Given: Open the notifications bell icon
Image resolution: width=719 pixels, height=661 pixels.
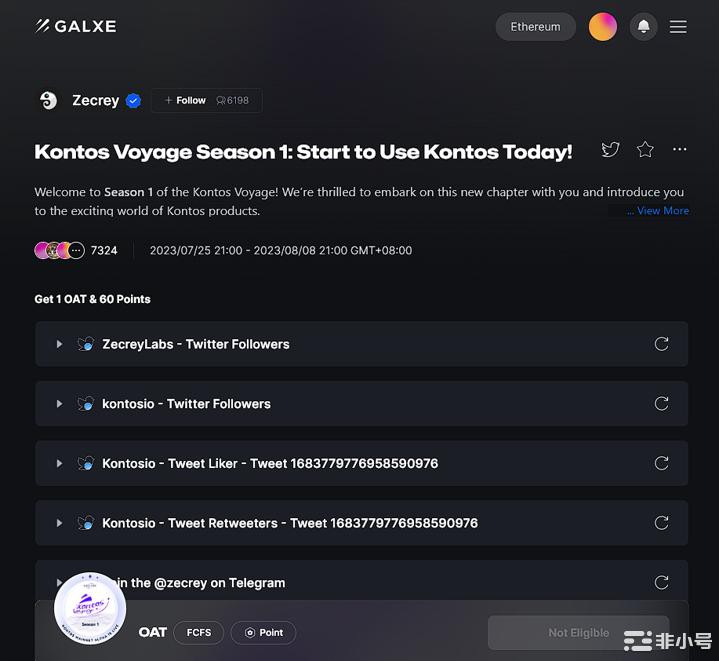Looking at the screenshot, I should 643,27.
